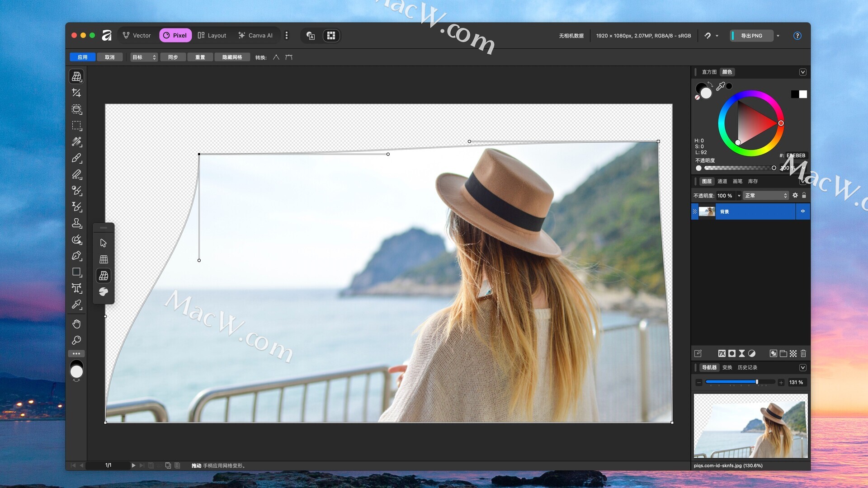This screenshot has height=488, width=868.
Task: Select the Crop tool in left toolbar
Action: click(x=76, y=93)
